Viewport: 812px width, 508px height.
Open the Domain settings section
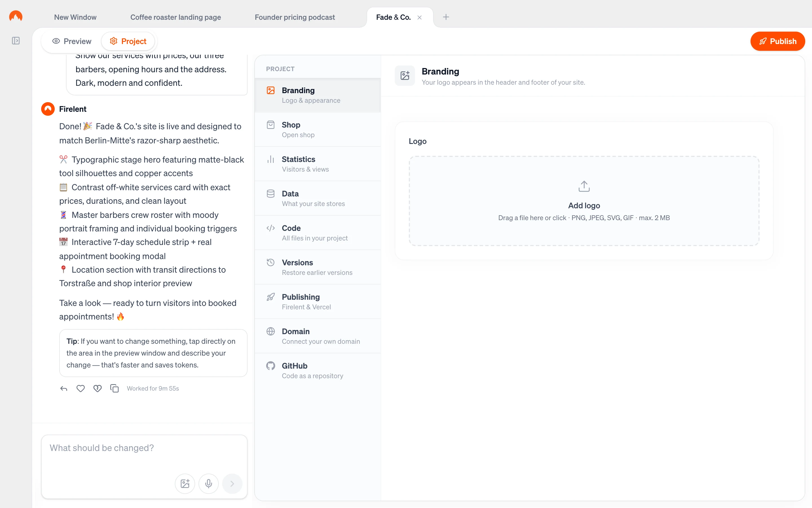pos(318,336)
